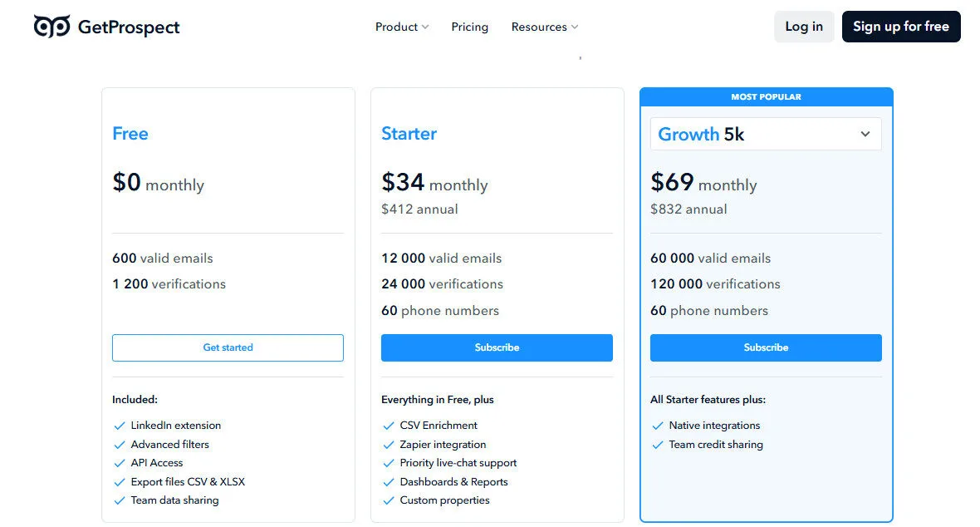Open the Product dropdown
Image resolution: width=980 pixels, height=527 pixels.
pyautogui.click(x=401, y=27)
